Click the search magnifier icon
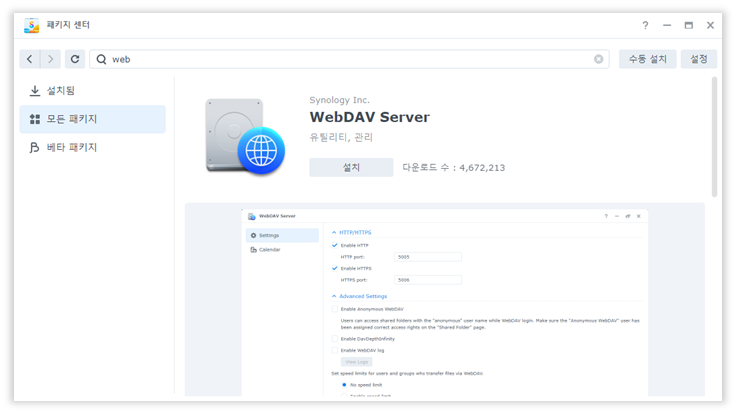 (101, 59)
